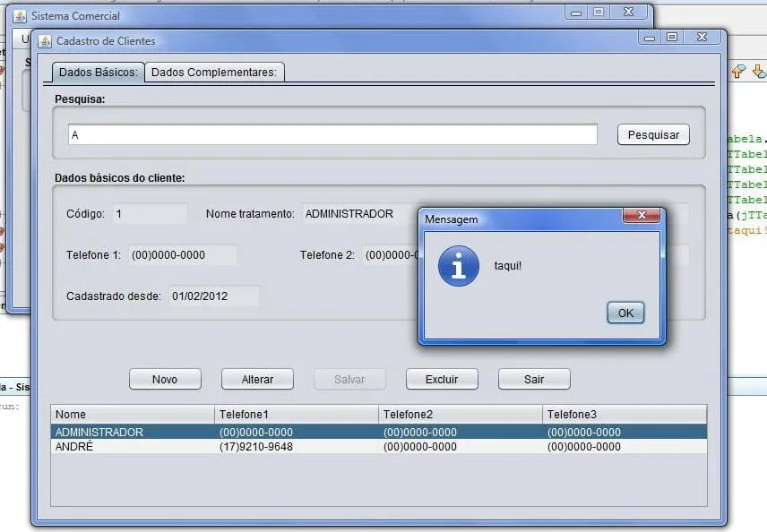Click the down arrow icon in the IDE
The image size is (767, 532).
[x=759, y=72]
